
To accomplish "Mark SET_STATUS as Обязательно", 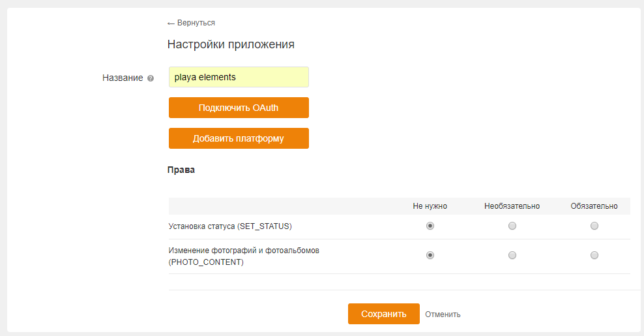I will coord(594,226).
